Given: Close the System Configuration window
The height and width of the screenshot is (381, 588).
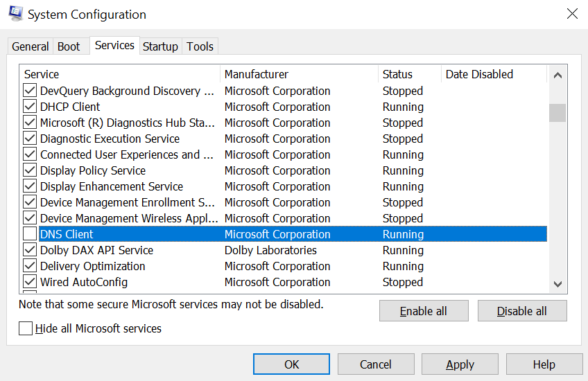Looking at the screenshot, I should point(572,14).
